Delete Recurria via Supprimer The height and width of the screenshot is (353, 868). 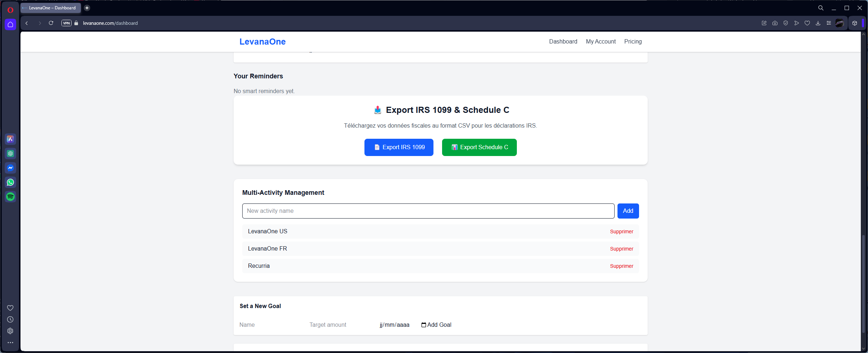pyautogui.click(x=621, y=266)
